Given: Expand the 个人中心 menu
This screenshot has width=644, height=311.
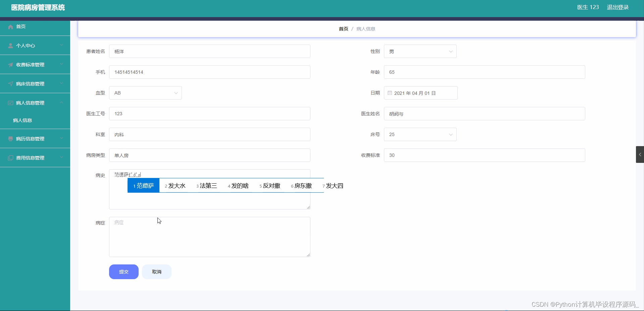Looking at the screenshot, I should (61, 46).
